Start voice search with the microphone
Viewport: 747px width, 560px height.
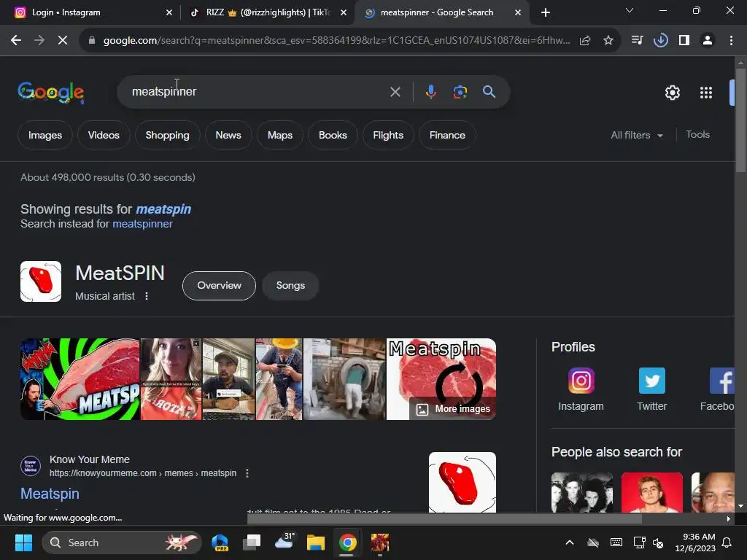(430, 92)
